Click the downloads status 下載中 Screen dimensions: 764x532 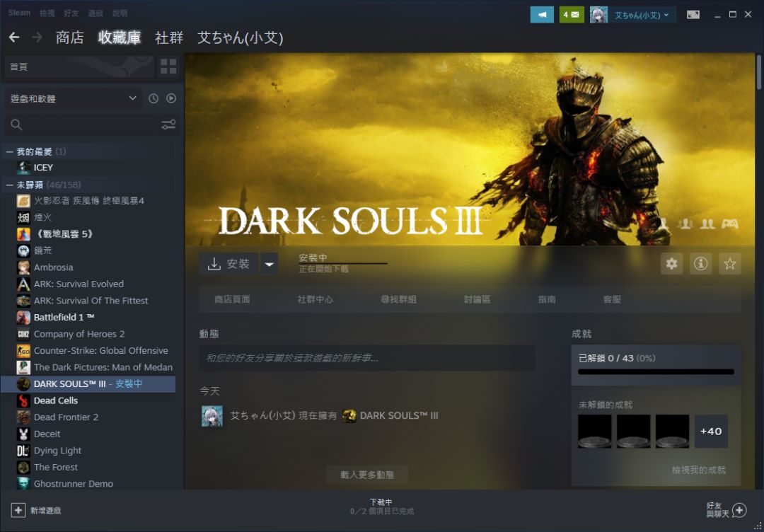pos(381,502)
